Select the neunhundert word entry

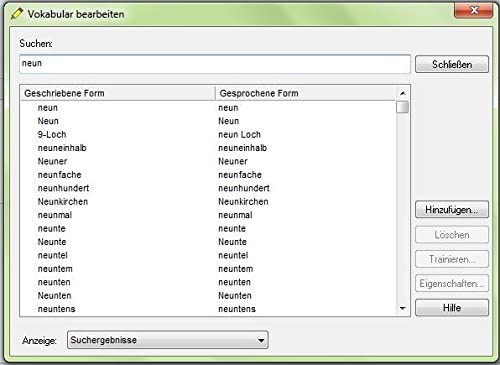point(208,188)
